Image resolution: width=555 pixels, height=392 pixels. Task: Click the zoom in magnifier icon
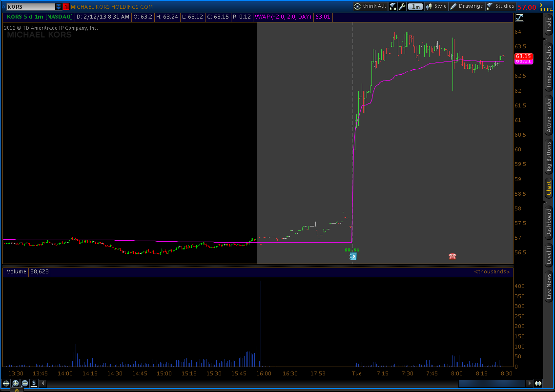tap(16, 383)
